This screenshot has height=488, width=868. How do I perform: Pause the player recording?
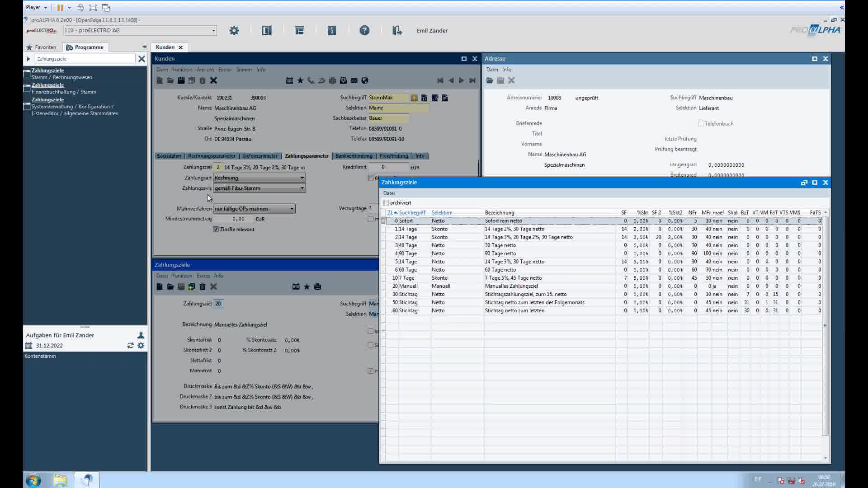point(60,7)
